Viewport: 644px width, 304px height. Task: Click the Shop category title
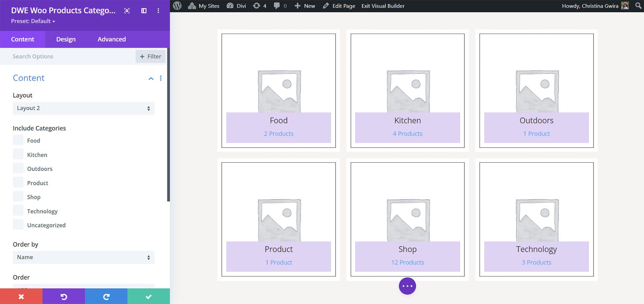(x=408, y=249)
